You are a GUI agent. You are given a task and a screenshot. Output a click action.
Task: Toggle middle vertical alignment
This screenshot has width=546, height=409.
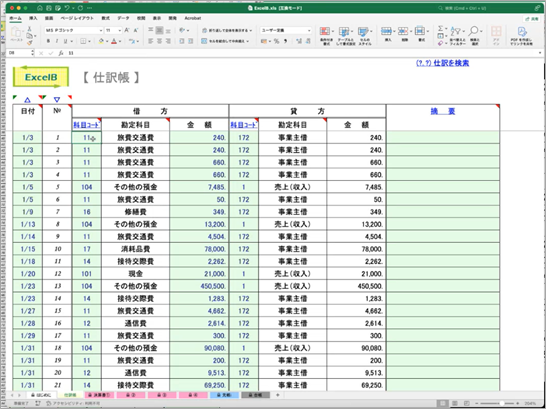coord(159,30)
